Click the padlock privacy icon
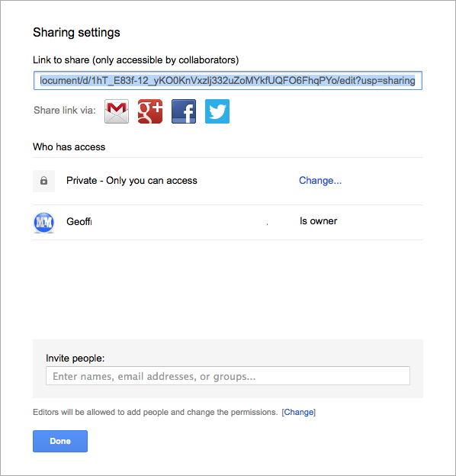 43,181
